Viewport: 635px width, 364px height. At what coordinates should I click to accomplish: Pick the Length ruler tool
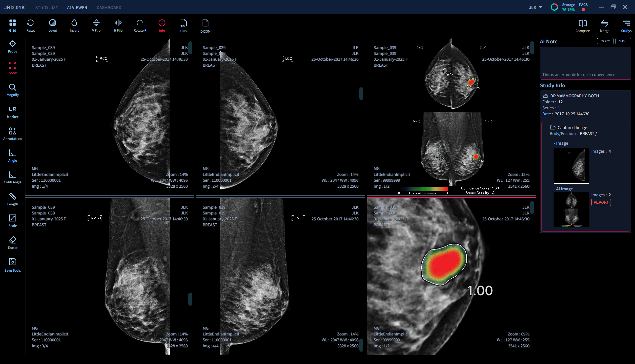point(12,199)
